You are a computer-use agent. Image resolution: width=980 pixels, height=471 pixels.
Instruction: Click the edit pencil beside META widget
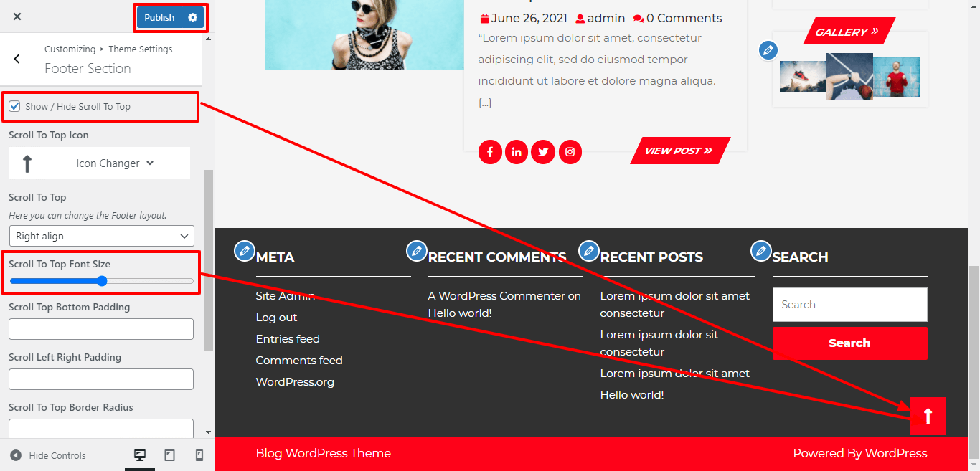pos(245,251)
